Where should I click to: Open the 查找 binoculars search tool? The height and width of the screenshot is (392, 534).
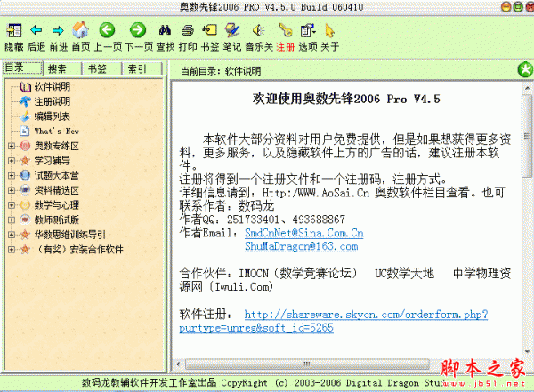click(x=166, y=30)
